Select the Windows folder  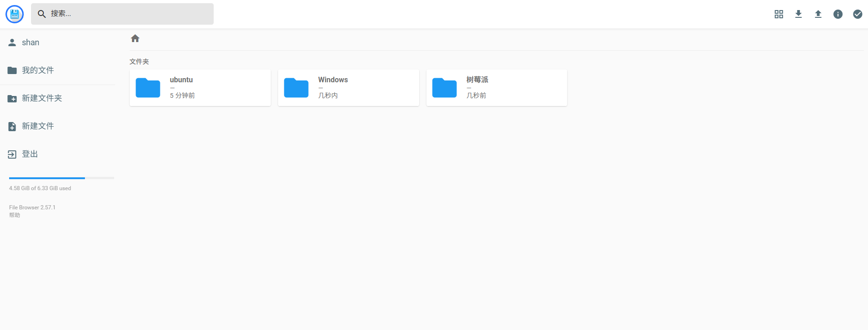click(x=348, y=88)
